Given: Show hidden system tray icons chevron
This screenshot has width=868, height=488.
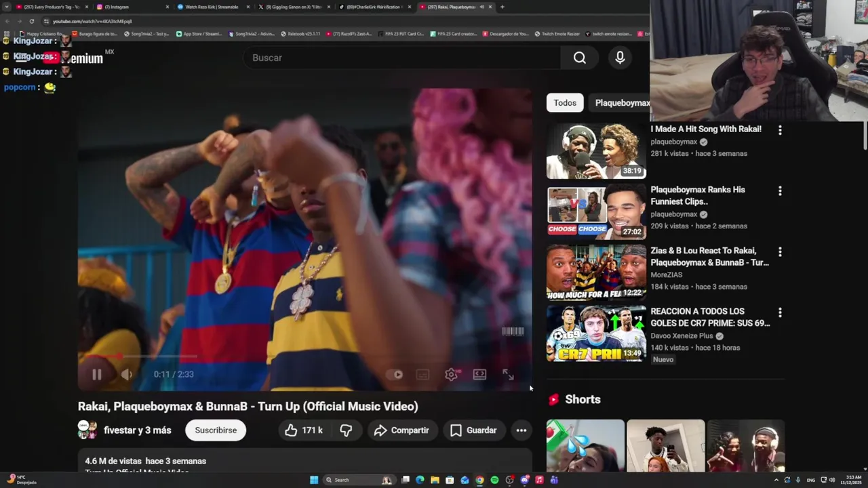Looking at the screenshot, I should coord(776,480).
